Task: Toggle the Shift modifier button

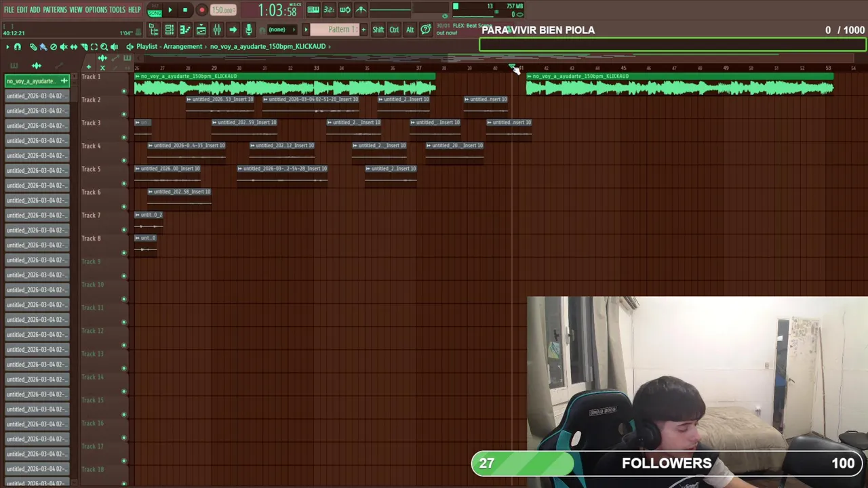Action: pyautogui.click(x=378, y=30)
